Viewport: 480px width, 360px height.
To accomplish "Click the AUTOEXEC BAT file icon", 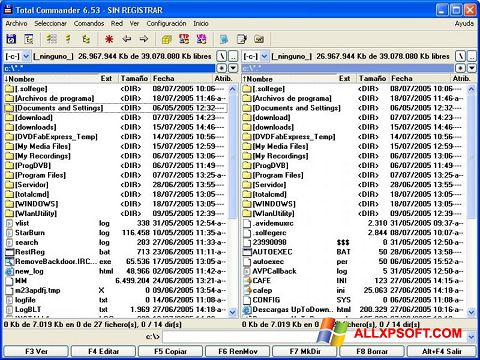I will pyautogui.click(x=247, y=252).
